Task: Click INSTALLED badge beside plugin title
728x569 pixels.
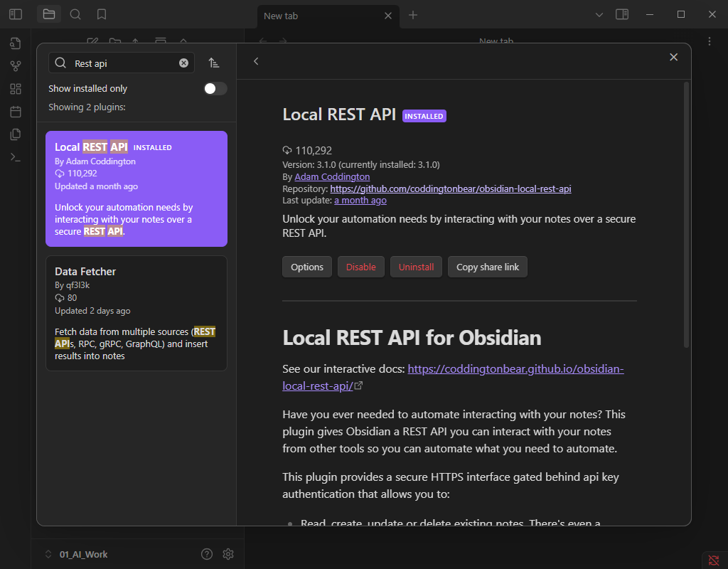Action: (424, 116)
